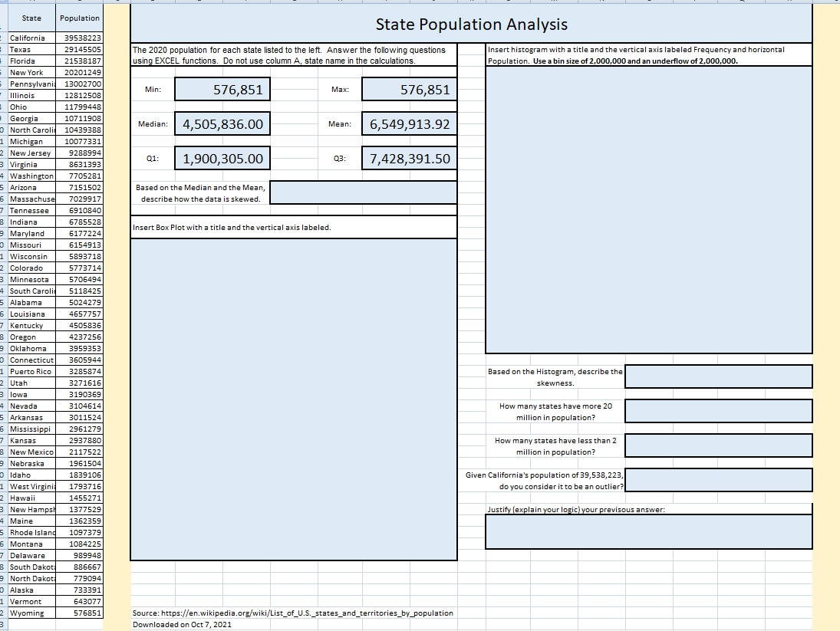Select the Hawaii state cell
This screenshot has width=840, height=631.
click(31, 498)
